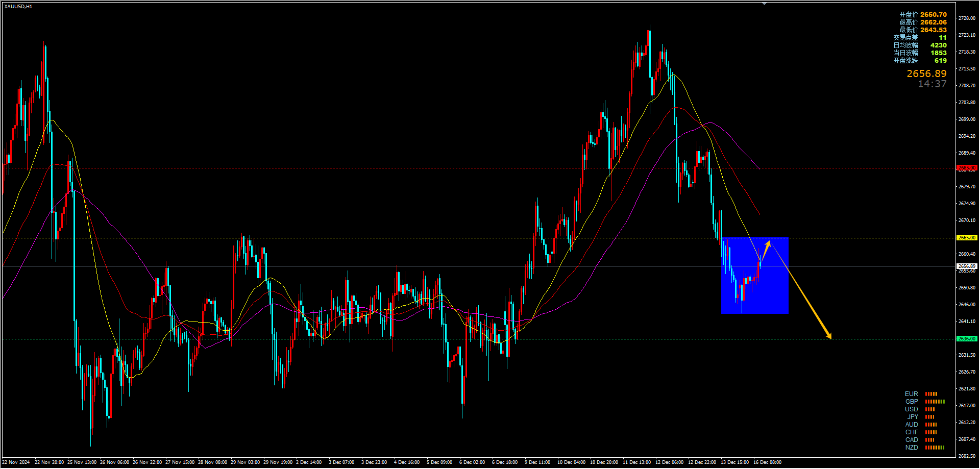The image size is (980, 469).
Task: Click the 22 Nov 2024 time axis label
Action: tap(16, 462)
